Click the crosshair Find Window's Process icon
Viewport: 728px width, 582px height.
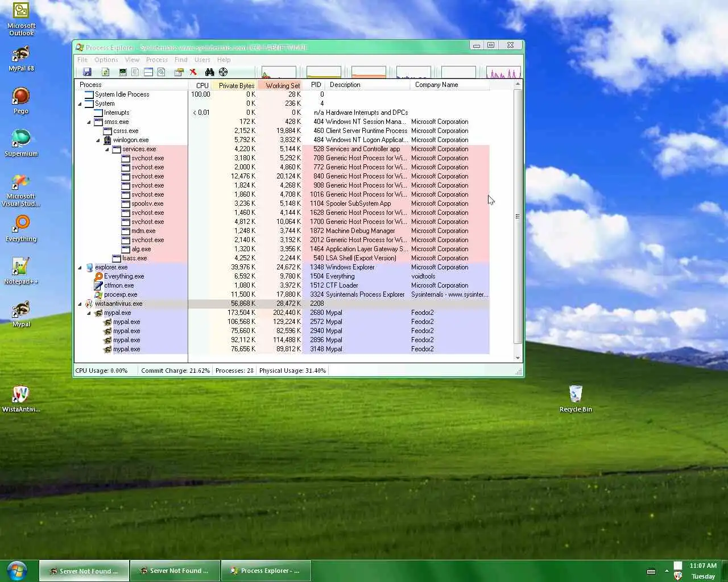pos(223,72)
